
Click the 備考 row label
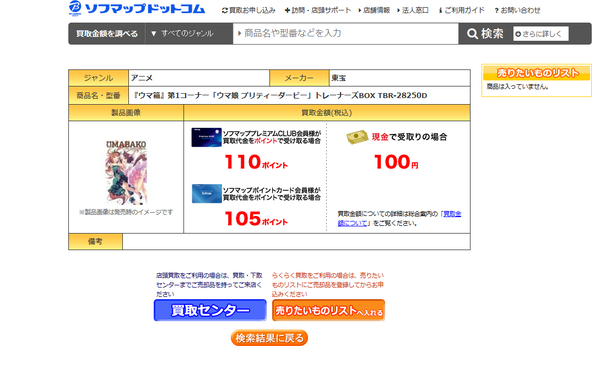point(95,241)
